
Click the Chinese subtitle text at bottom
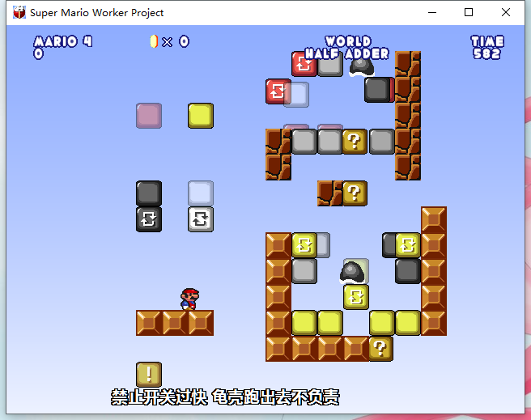pos(225,397)
